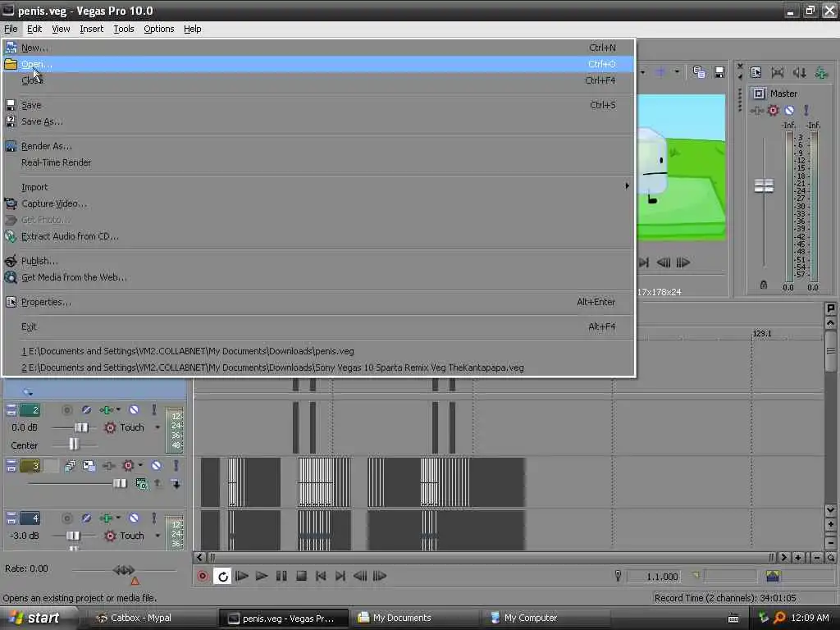Open the Options menu in menu bar
This screenshot has height=630, width=840.
(x=158, y=29)
